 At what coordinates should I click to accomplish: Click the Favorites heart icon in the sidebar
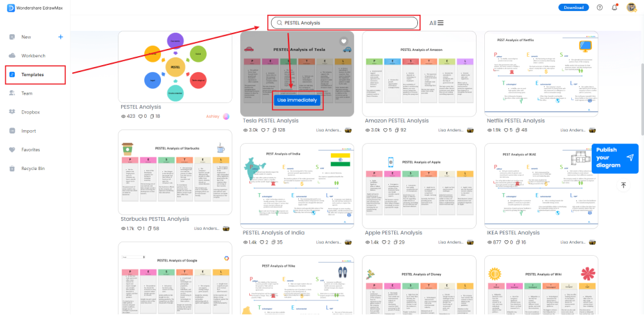click(x=12, y=150)
